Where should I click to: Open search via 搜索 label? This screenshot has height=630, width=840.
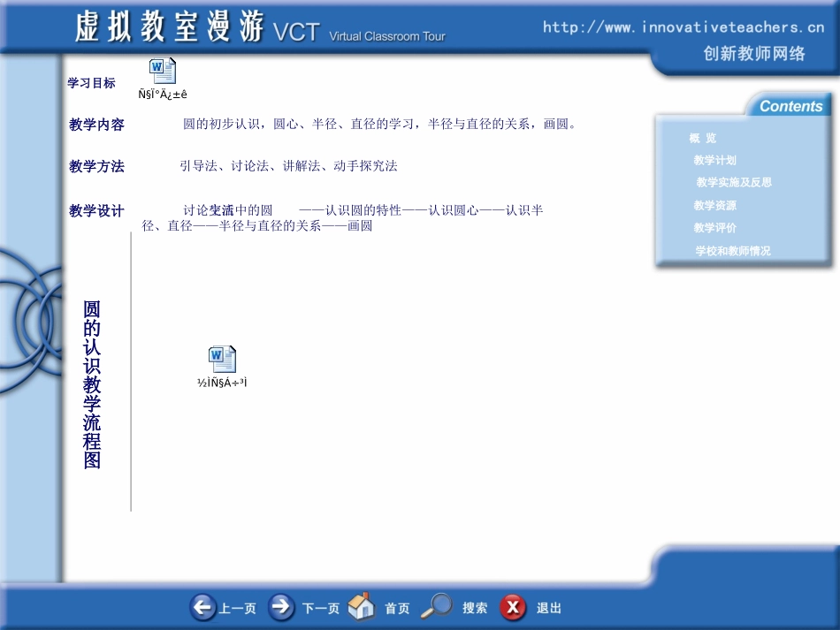pyautogui.click(x=475, y=608)
